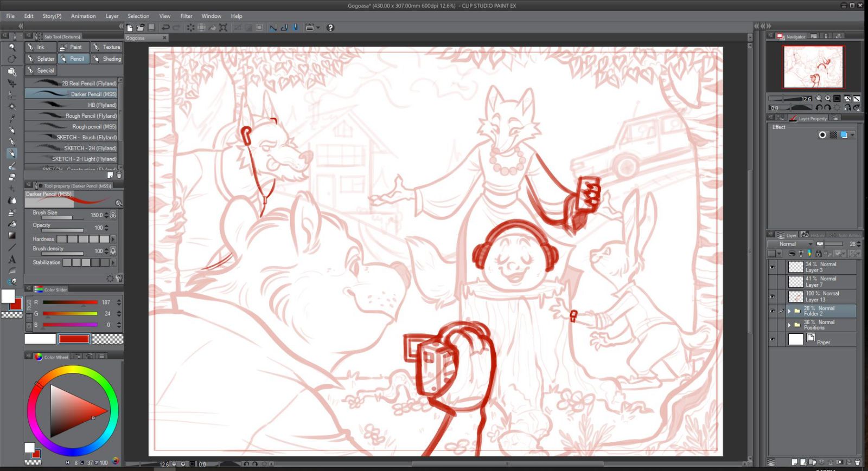This screenshot has height=471, width=868.
Task: Open the Help question mark icon
Action: pyautogui.click(x=330, y=28)
